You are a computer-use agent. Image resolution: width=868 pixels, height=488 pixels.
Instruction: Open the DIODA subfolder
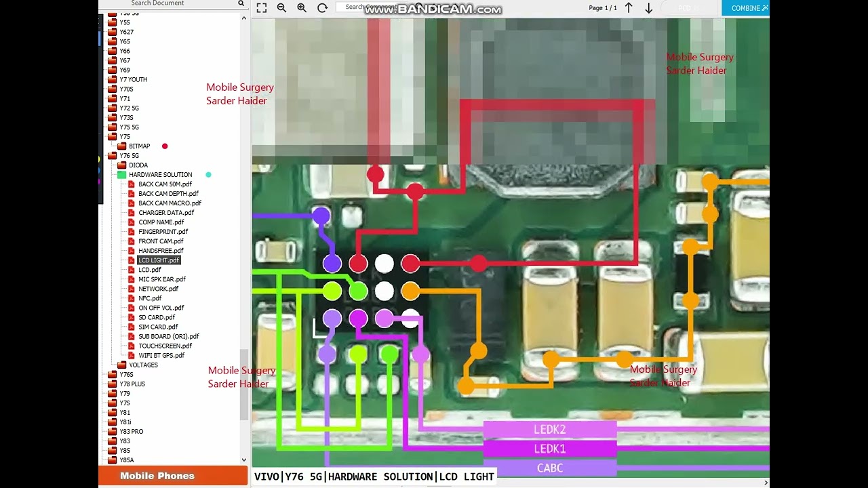click(x=138, y=165)
